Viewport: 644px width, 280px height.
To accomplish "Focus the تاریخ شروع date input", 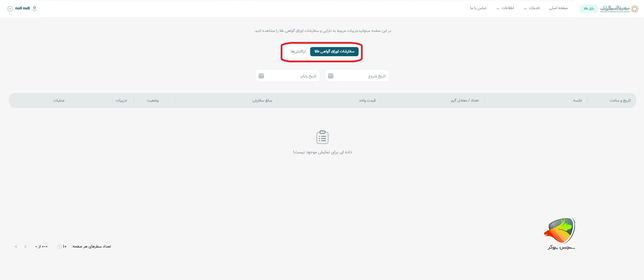I will pos(361,76).
